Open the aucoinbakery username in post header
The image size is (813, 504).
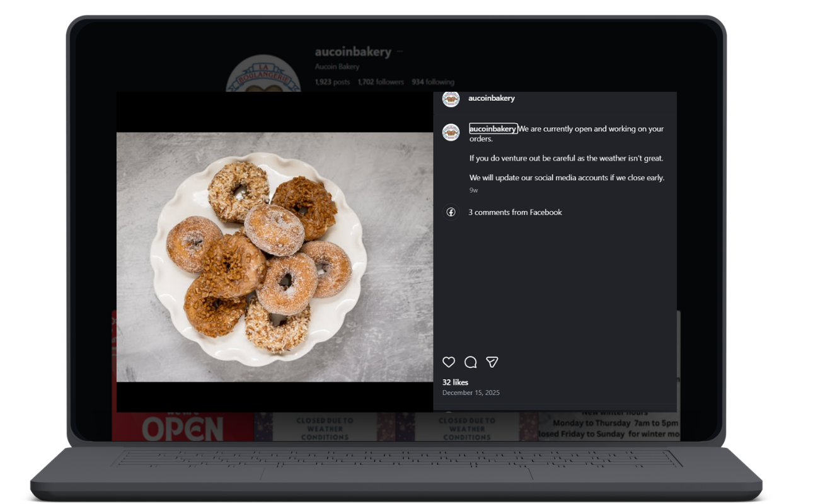[x=492, y=98]
